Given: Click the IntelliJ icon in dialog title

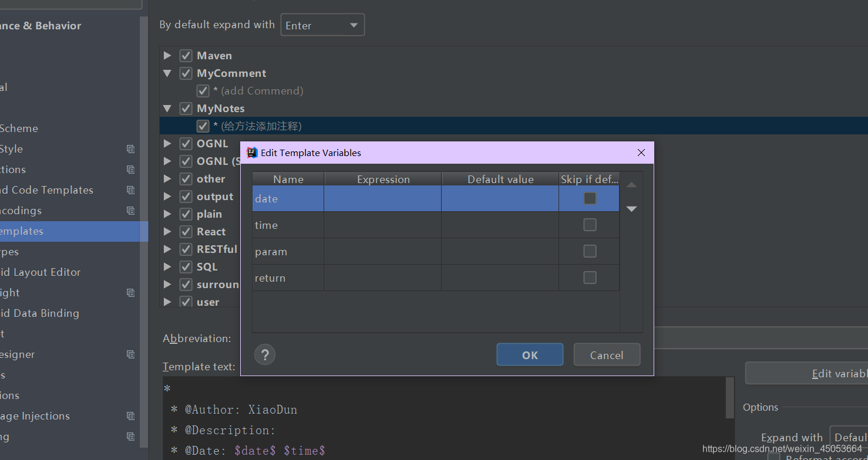Looking at the screenshot, I should 252,153.
